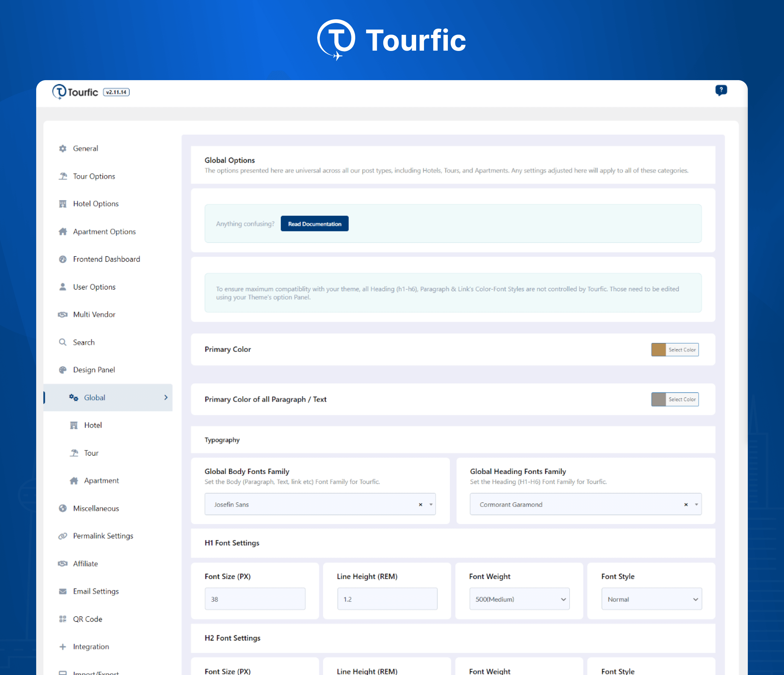
Task: Go to Multi Vendor settings
Action: coord(94,314)
